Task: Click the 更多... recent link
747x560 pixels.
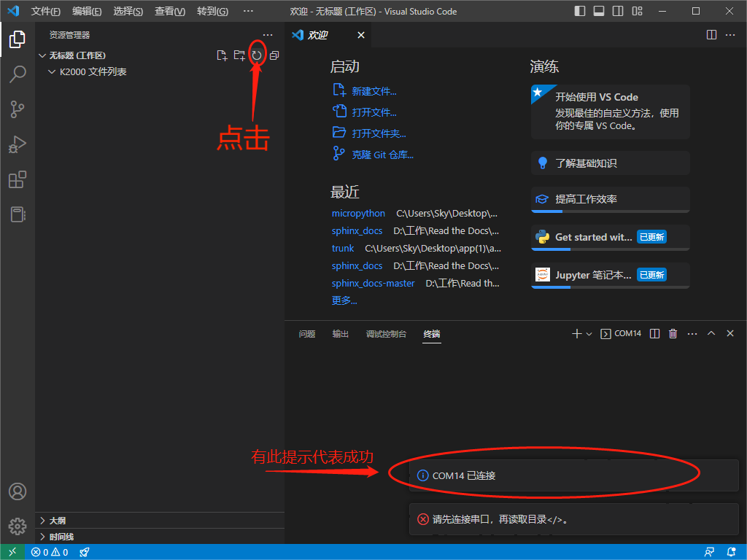Action: click(344, 300)
